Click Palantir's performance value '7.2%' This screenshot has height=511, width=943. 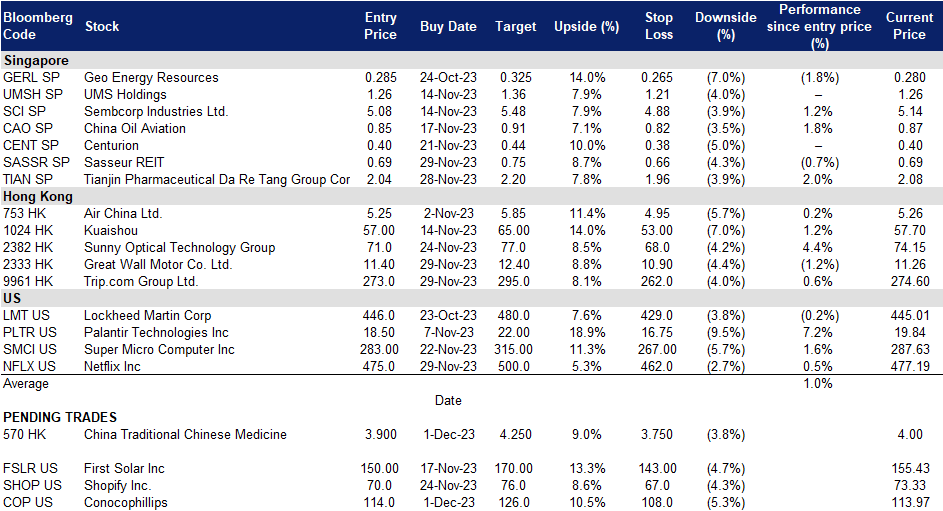(818, 332)
